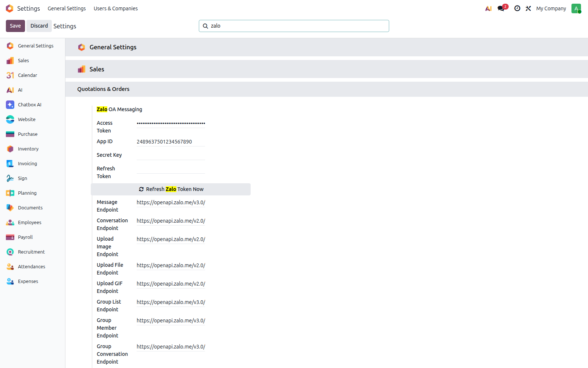Click the Group Member Endpoint URL field
588x368 pixels.
pos(171,321)
